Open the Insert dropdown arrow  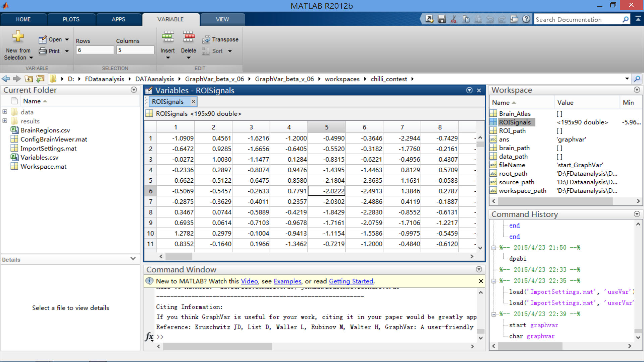[x=168, y=58]
